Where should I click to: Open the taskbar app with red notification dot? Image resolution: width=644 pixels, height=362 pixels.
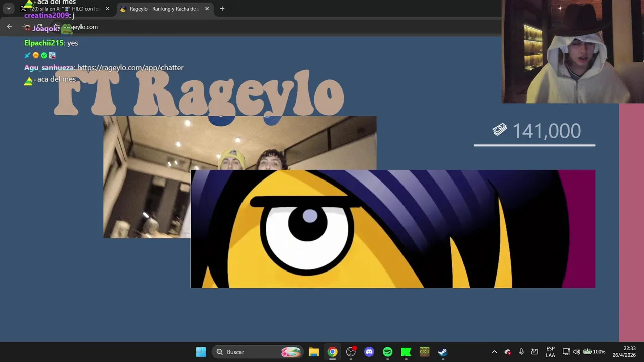(x=351, y=352)
